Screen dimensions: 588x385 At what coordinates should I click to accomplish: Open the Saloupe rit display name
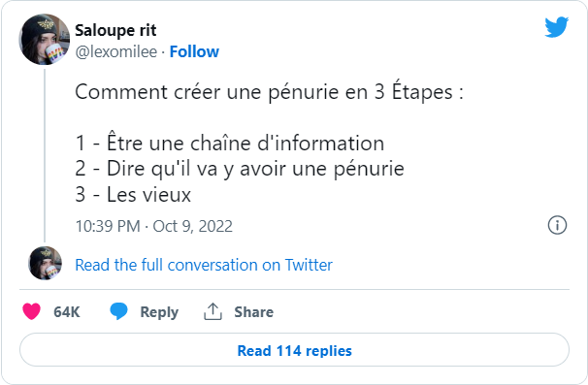pyautogui.click(x=115, y=31)
